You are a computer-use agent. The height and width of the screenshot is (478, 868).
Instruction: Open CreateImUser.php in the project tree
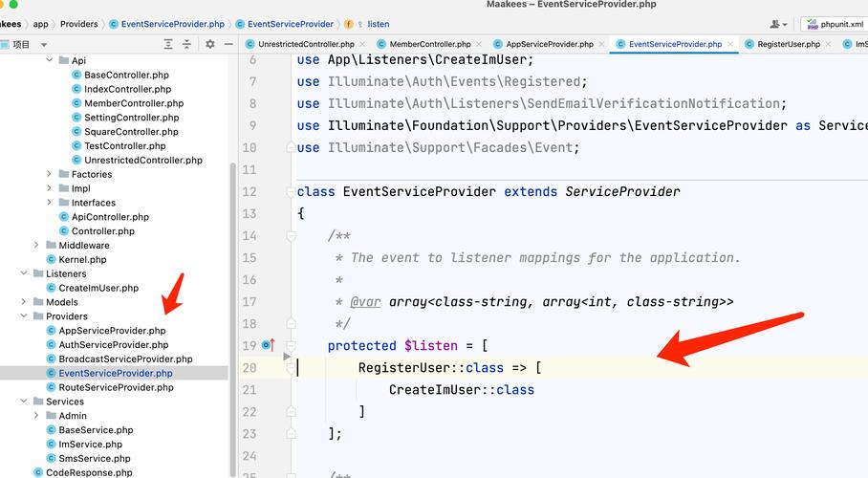98,288
